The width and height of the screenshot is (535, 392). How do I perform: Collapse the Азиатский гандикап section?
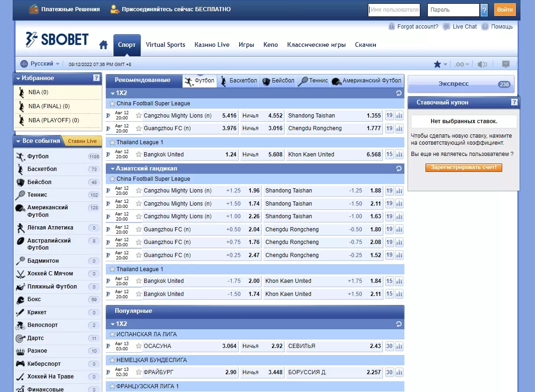click(x=112, y=168)
